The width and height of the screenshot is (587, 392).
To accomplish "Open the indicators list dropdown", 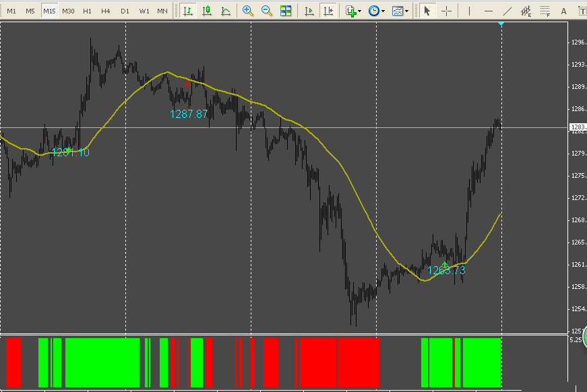I will [x=353, y=11].
